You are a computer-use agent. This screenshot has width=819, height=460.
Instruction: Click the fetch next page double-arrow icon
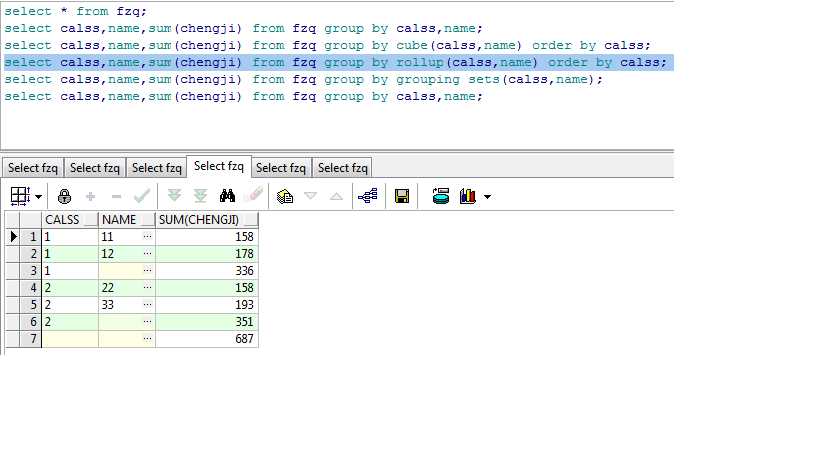click(174, 196)
